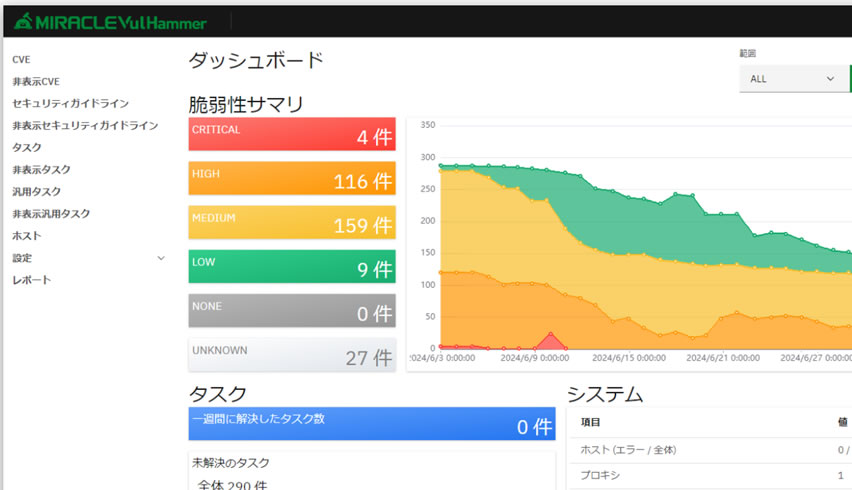Select 非表示セキュリティガイドライン sidebar entry

click(85, 126)
